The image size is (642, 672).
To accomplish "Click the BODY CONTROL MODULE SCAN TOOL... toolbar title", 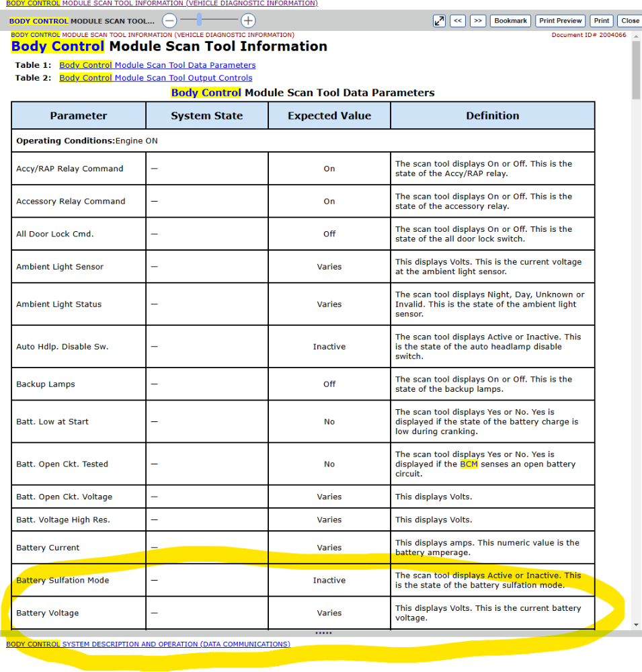I will tap(81, 21).
